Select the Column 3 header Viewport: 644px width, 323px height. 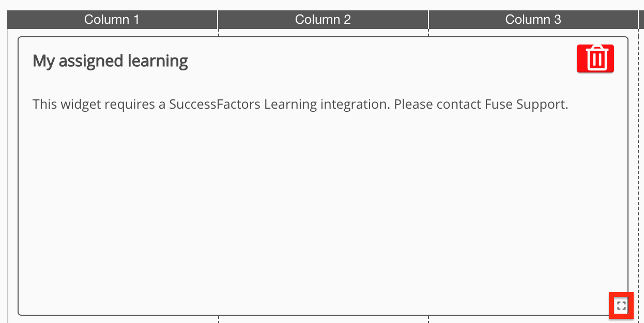tap(533, 20)
